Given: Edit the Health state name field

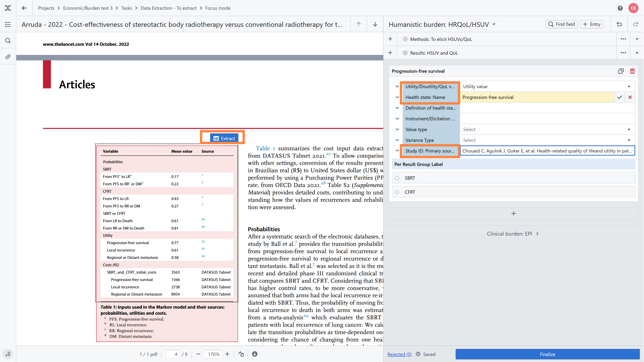Looking at the screenshot, I should (537, 97).
